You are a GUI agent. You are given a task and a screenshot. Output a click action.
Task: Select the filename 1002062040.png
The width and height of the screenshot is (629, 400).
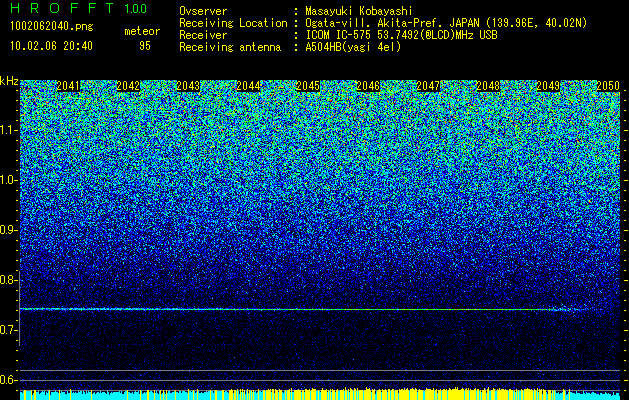52,27
